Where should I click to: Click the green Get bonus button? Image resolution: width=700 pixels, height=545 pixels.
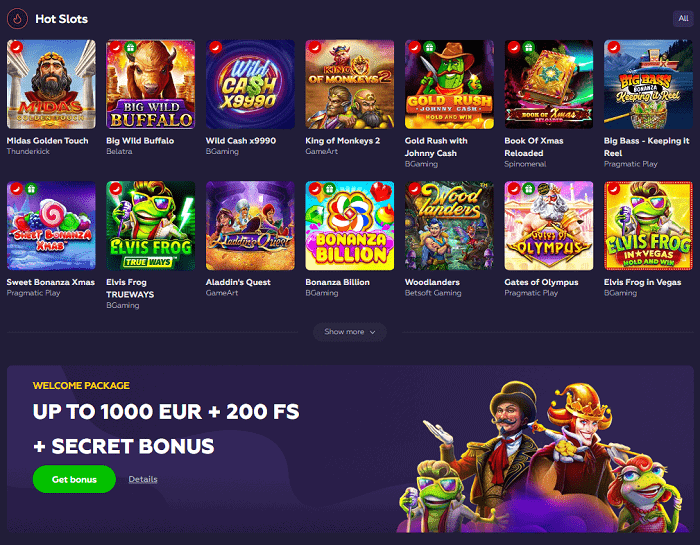[x=74, y=479]
